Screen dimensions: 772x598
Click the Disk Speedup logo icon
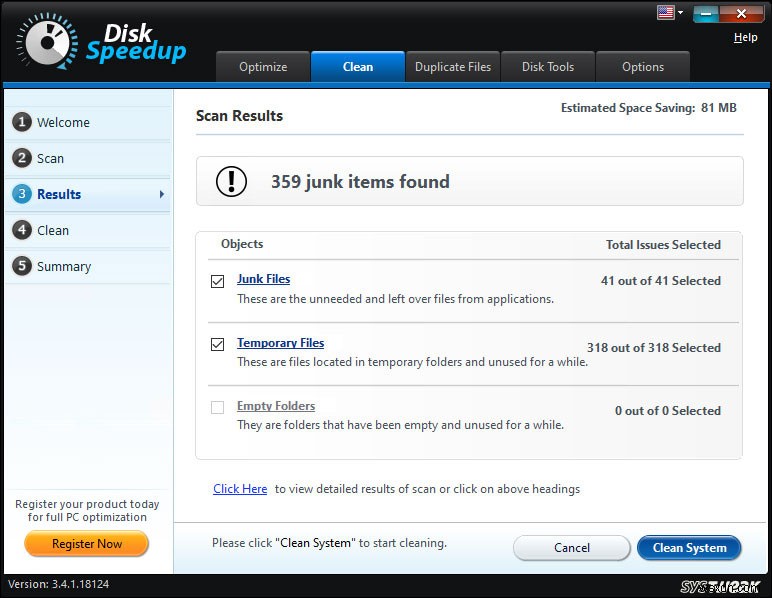47,41
